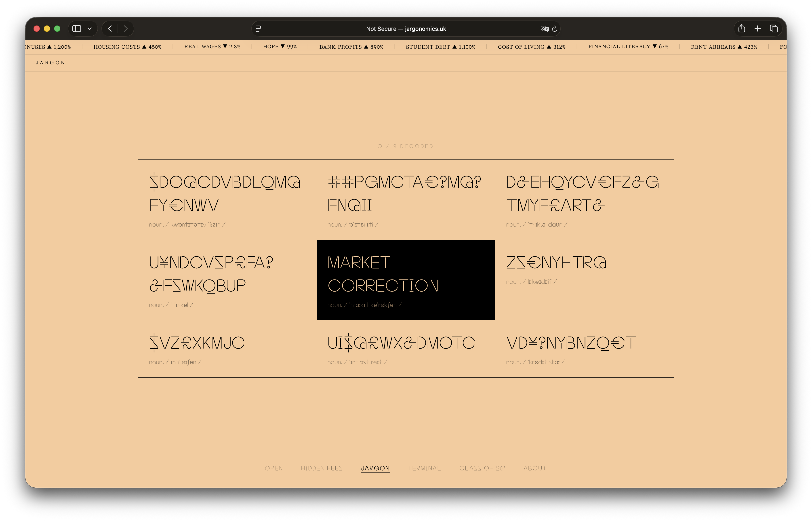Image resolution: width=812 pixels, height=521 pixels.
Task: Decode the austerity scrambled card
Action: click(406, 200)
